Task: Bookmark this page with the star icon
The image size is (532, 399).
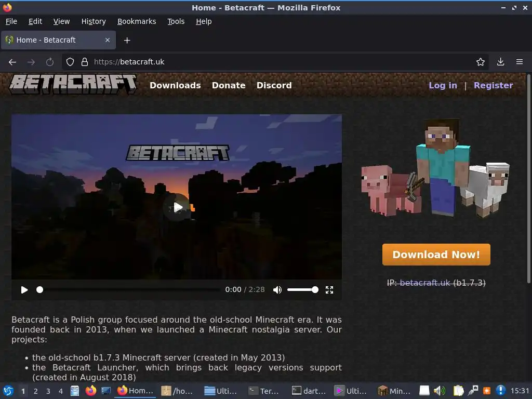Action: [x=480, y=62]
